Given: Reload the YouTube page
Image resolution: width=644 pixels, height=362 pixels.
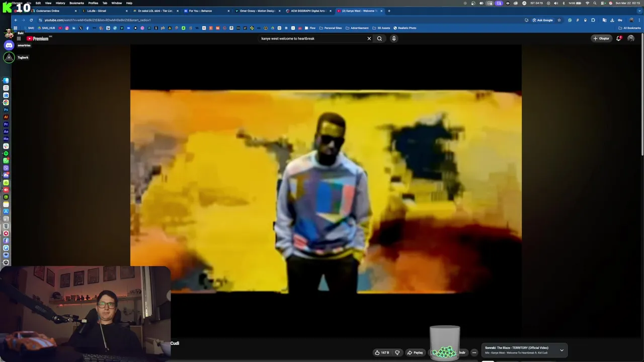Looking at the screenshot, I should tap(31, 20).
